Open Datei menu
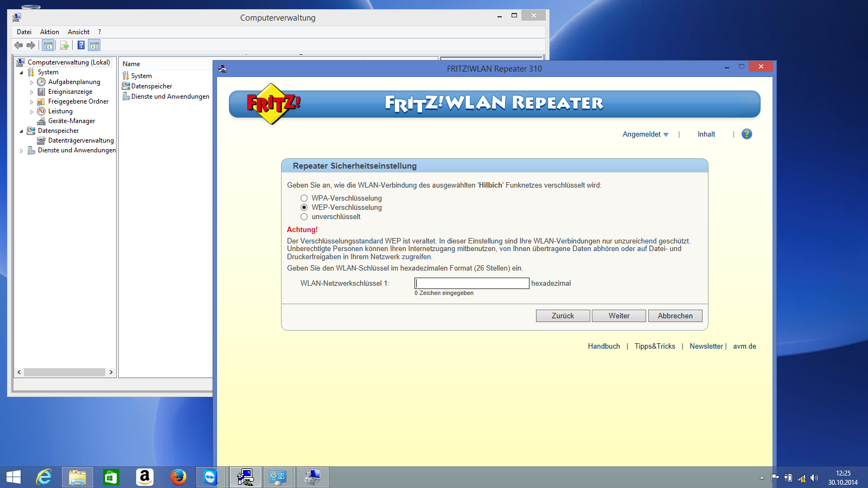The image size is (868, 488). pyautogui.click(x=24, y=32)
